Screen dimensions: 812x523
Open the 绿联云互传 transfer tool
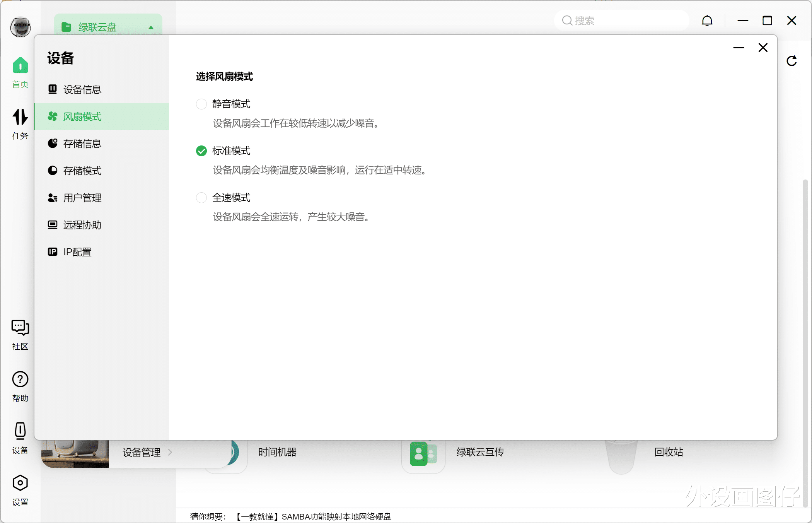tap(480, 452)
